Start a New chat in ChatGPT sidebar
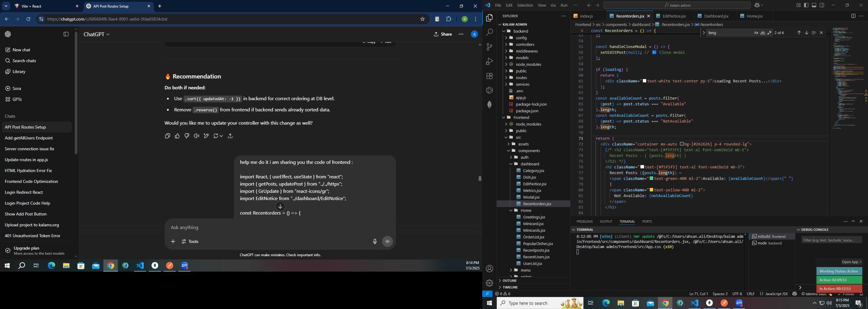This screenshot has height=309, width=868. coord(22,50)
